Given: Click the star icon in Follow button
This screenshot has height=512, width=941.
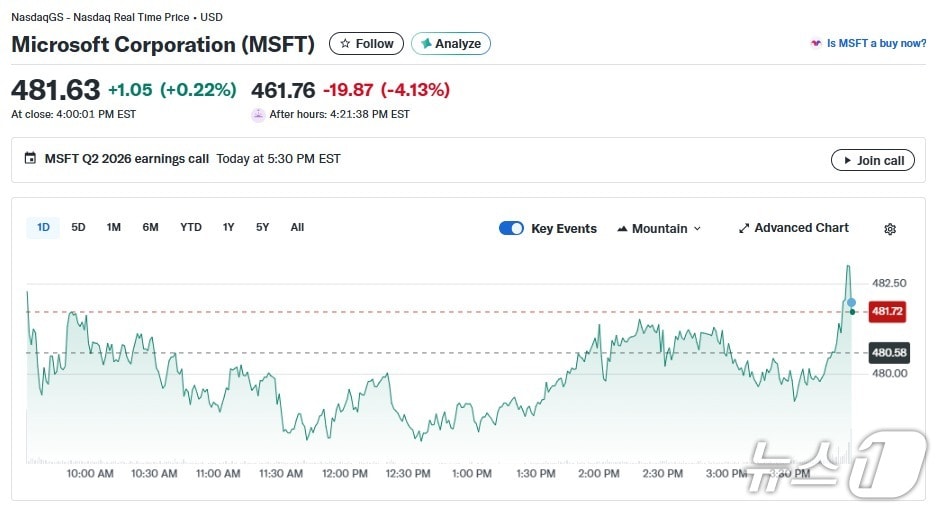Looking at the screenshot, I should [x=345, y=44].
